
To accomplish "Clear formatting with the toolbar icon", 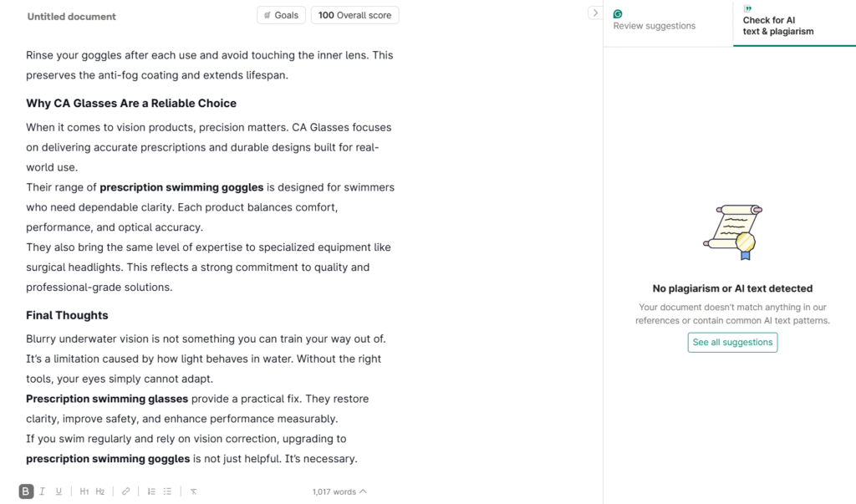I will (x=193, y=491).
